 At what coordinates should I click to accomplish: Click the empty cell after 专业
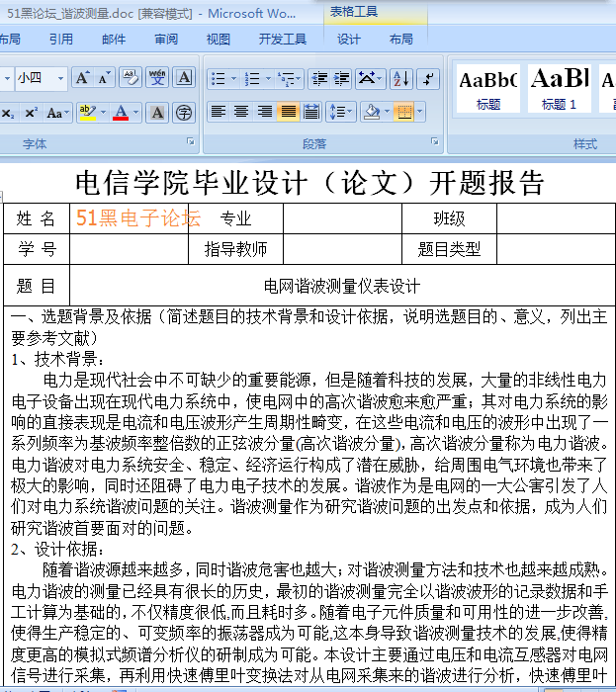pyautogui.click(x=342, y=218)
